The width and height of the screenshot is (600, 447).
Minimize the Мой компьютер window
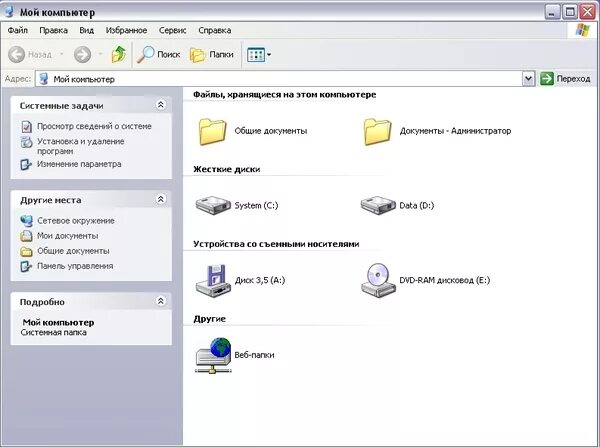coord(552,12)
